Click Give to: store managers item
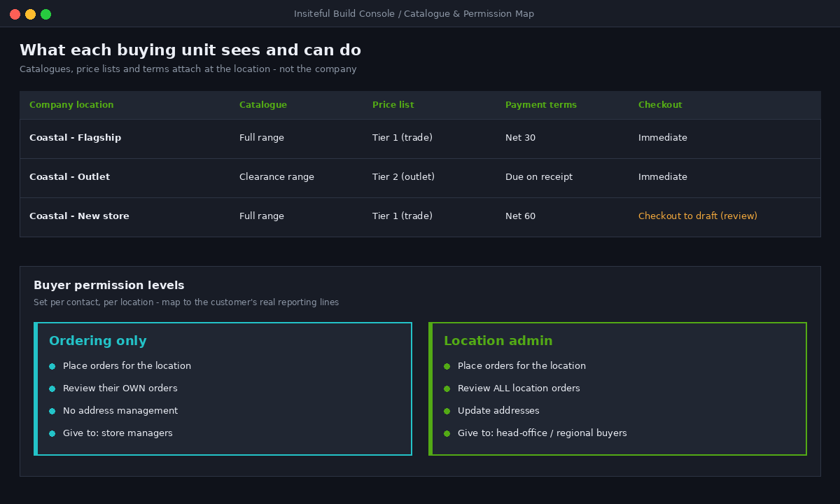Image resolution: width=840 pixels, height=504 pixels. point(118,433)
